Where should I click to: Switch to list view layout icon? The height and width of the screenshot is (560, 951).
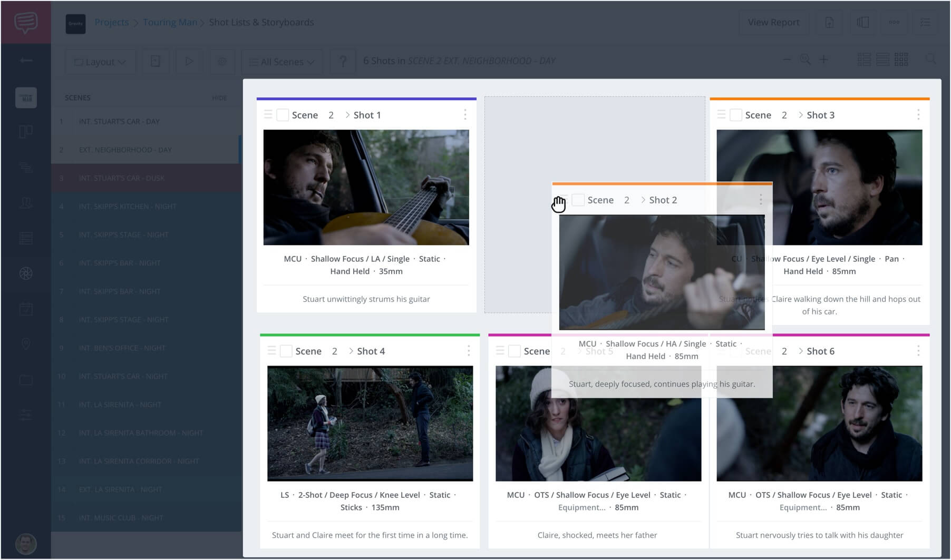point(864,60)
